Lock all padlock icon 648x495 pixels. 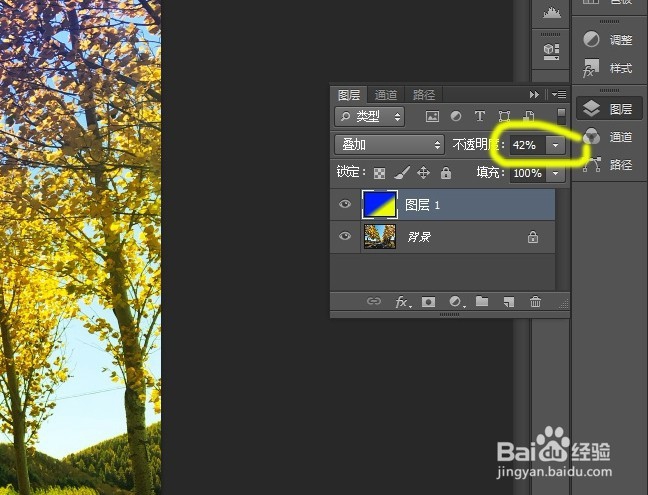tap(446, 173)
